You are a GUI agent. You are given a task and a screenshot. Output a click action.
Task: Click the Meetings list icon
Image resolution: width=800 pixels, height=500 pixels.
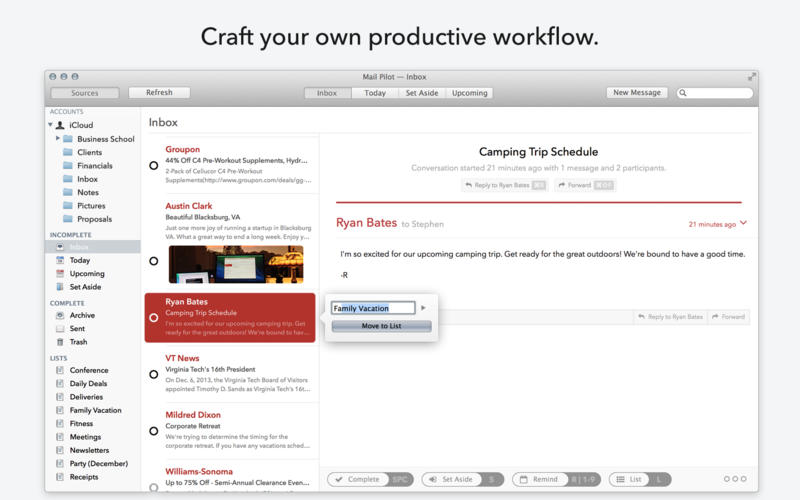[60, 437]
